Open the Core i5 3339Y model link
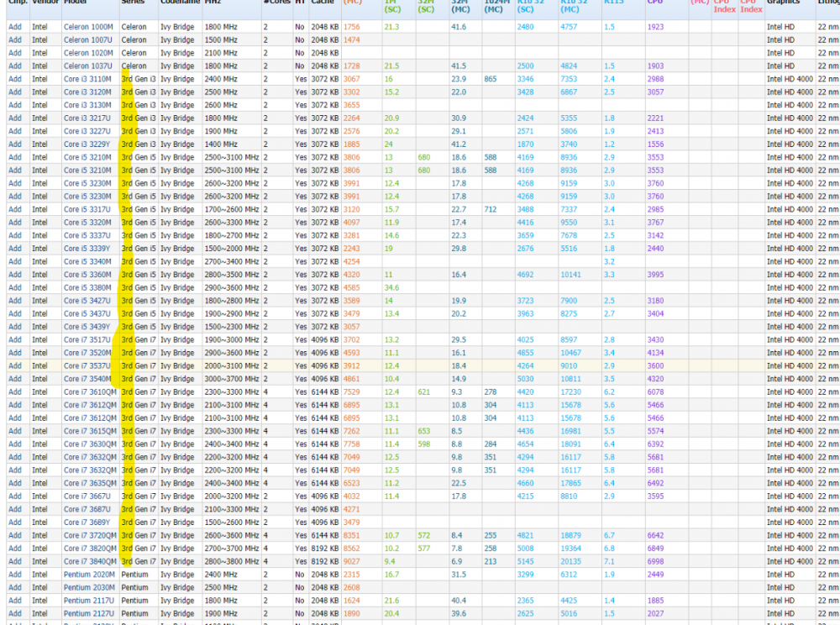This screenshot has height=625, width=840. pyautogui.click(x=87, y=249)
